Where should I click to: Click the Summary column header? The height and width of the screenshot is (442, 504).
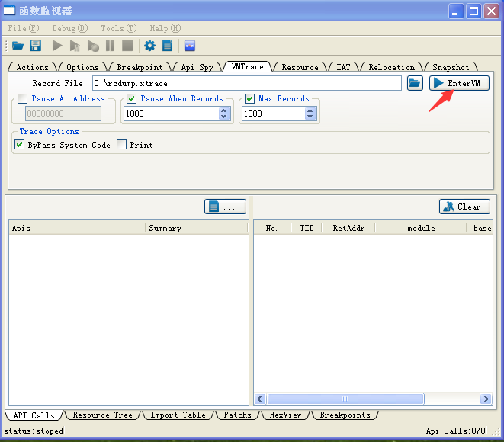coord(197,228)
